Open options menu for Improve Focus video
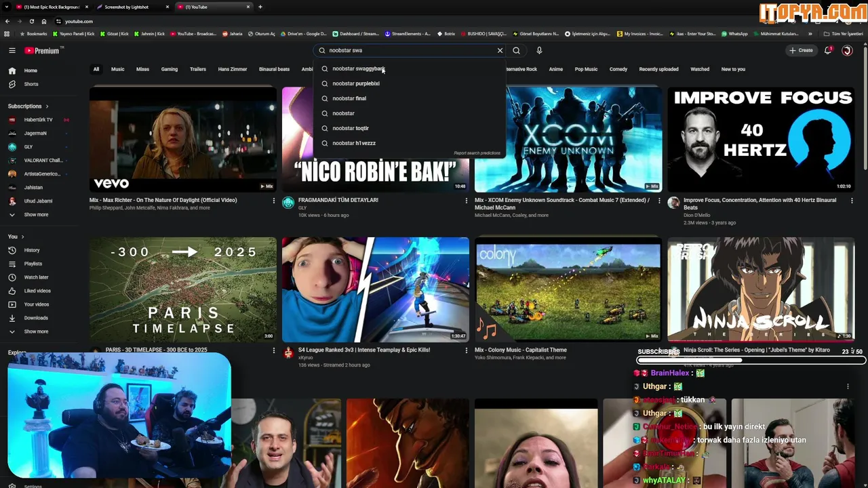 coord(852,201)
